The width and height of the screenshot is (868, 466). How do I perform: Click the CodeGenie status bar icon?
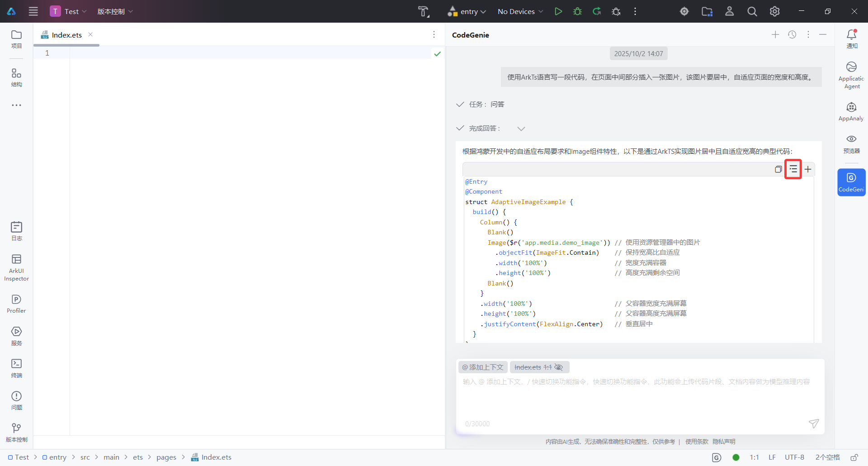[717, 457]
